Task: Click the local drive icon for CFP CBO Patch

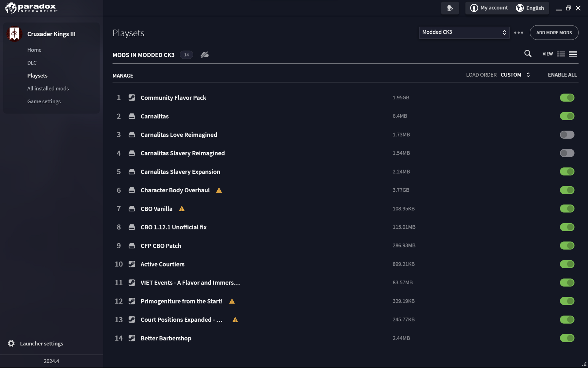Action: [x=132, y=246]
